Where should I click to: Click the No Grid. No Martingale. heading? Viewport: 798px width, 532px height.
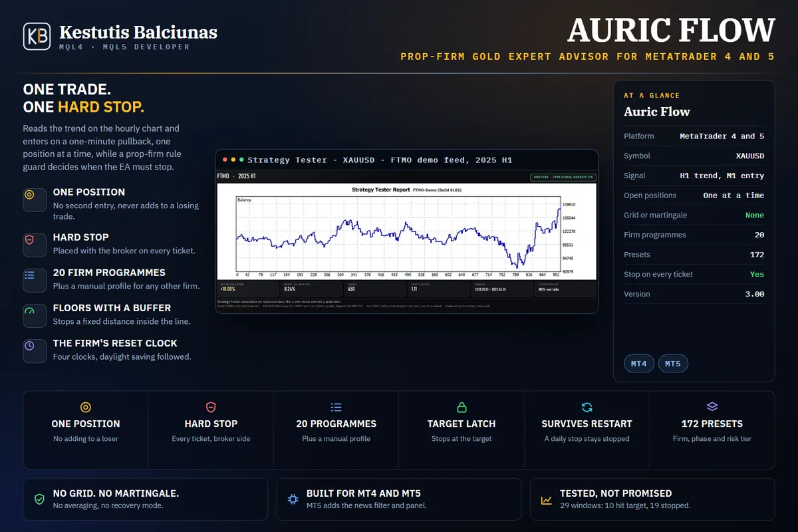[116, 494]
